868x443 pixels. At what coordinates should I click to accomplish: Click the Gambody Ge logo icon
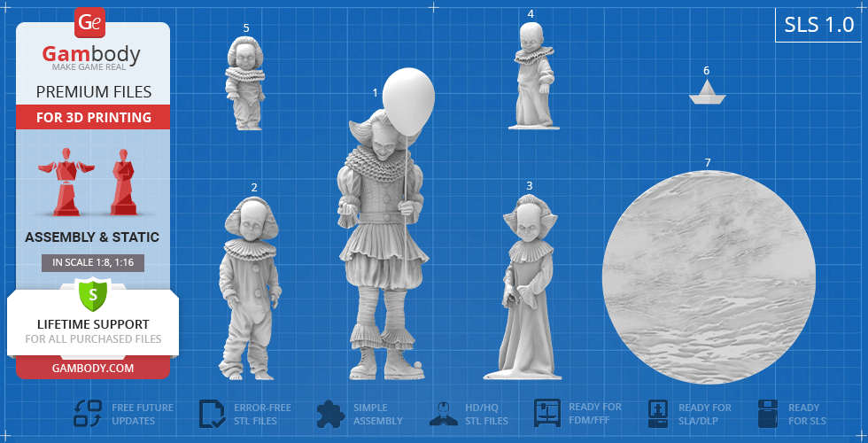91,22
